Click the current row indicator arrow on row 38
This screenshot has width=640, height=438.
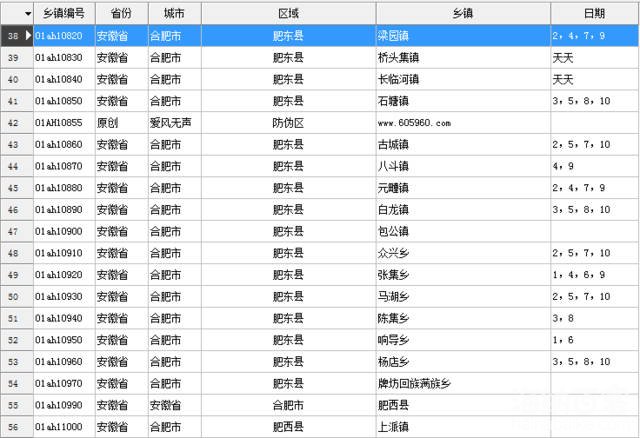click(27, 36)
